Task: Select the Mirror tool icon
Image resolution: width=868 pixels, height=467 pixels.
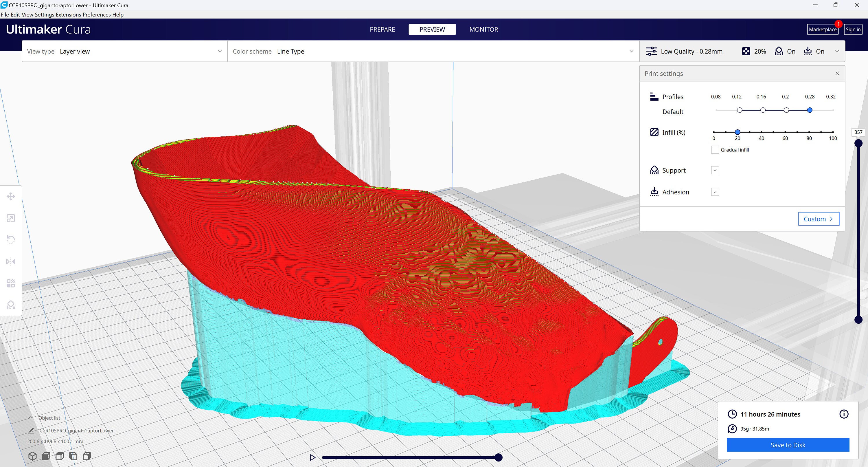Action: [11, 261]
